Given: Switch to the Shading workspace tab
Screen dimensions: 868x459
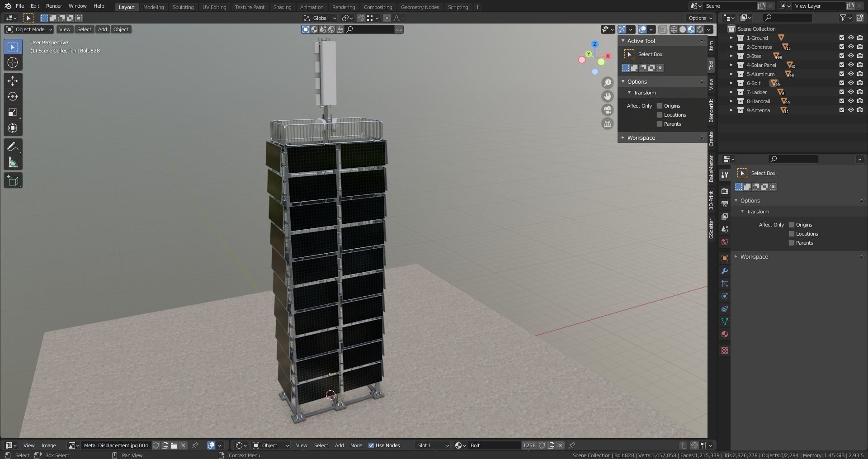Looking at the screenshot, I should [282, 7].
